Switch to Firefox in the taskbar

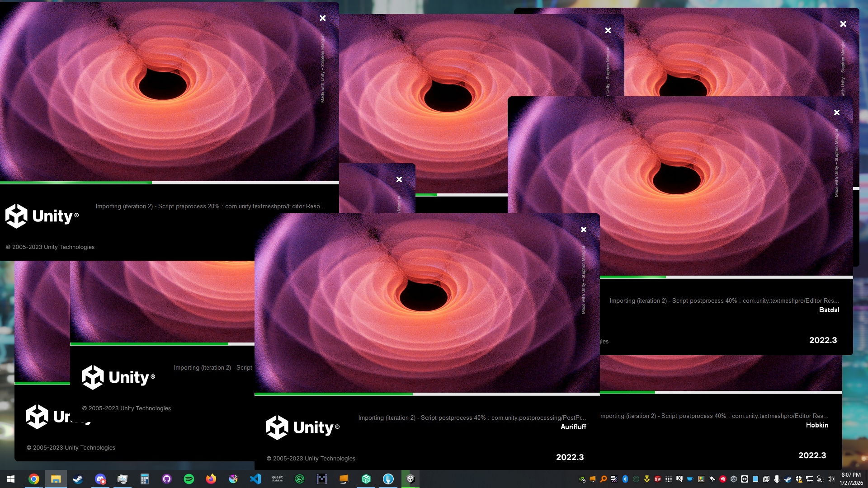211,479
